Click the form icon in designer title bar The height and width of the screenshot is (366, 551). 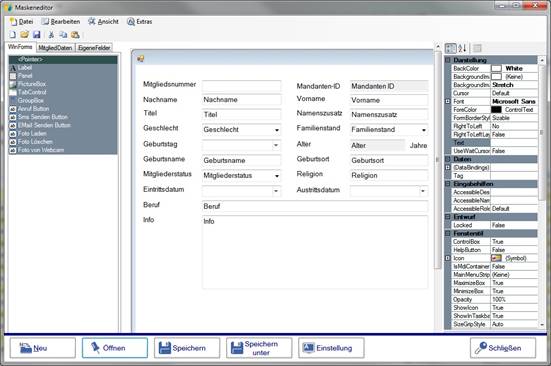pyautogui.click(x=141, y=59)
